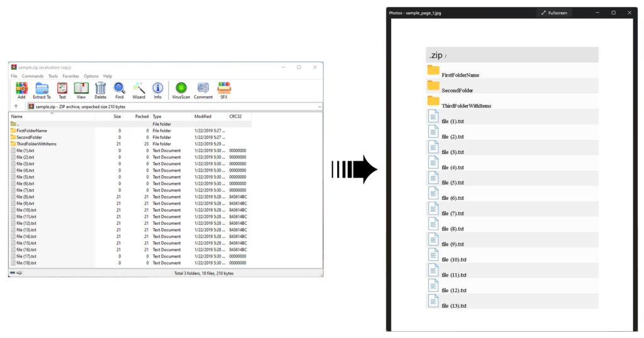Go up one folder level arrow
Image resolution: width=644 pixels, height=338 pixels.
click(16, 106)
